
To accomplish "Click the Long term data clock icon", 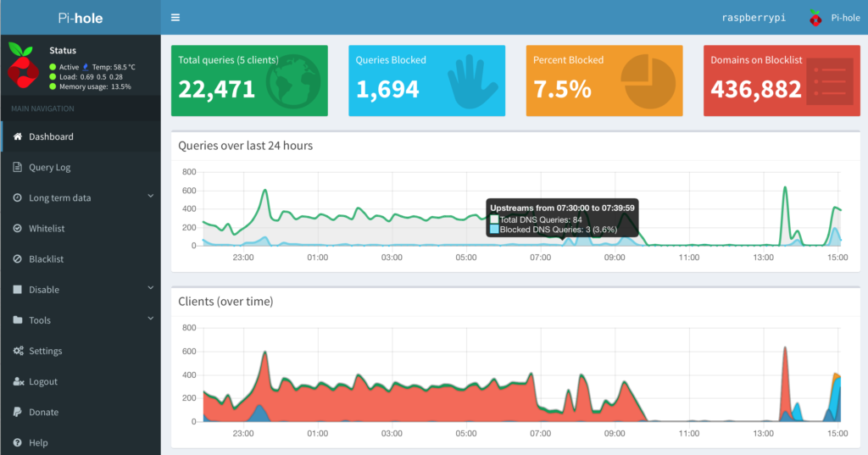I will tap(18, 197).
